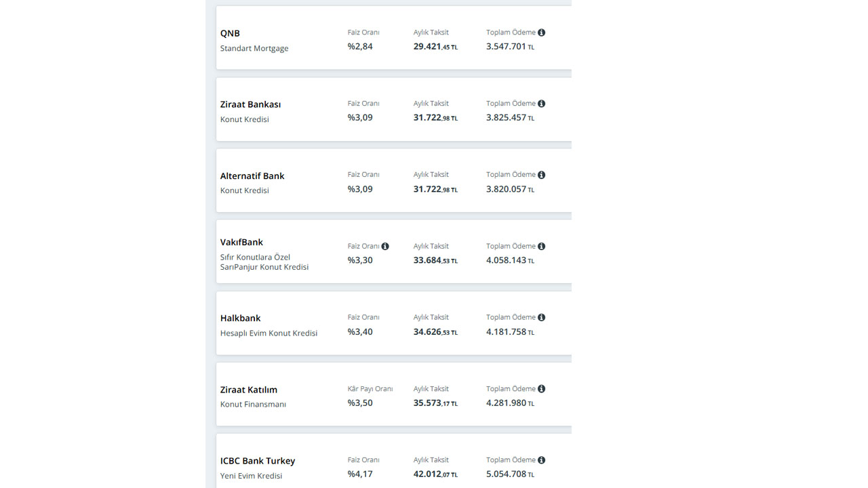Click info icon next to VakıfBank Faiz Oranı
The height and width of the screenshot is (488, 868).
point(385,246)
